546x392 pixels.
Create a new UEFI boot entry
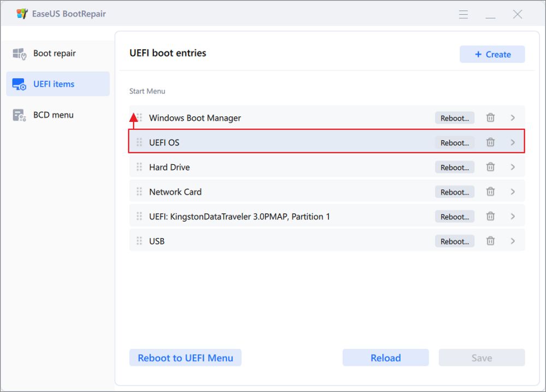click(x=492, y=55)
